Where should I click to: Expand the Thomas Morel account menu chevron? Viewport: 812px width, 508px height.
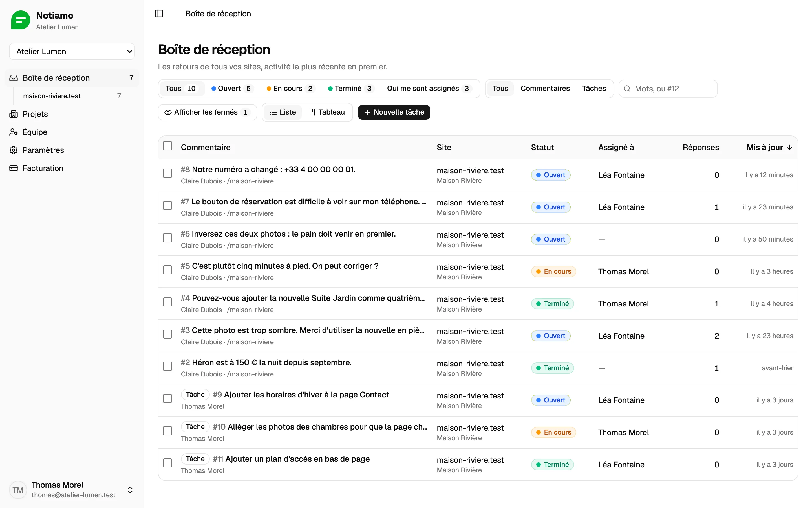[x=130, y=490]
